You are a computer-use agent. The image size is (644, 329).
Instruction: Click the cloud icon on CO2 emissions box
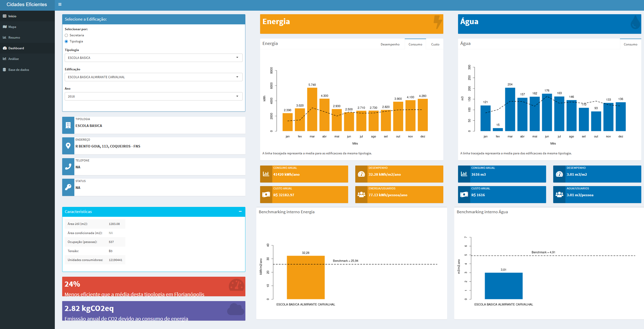[x=235, y=309]
